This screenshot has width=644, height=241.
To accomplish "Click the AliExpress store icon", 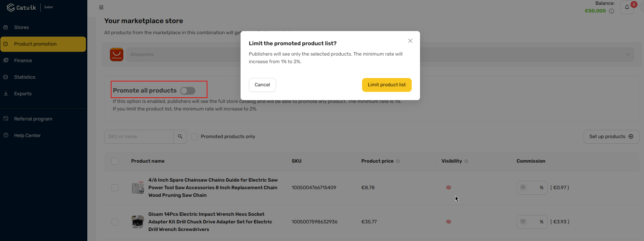I will (x=117, y=55).
